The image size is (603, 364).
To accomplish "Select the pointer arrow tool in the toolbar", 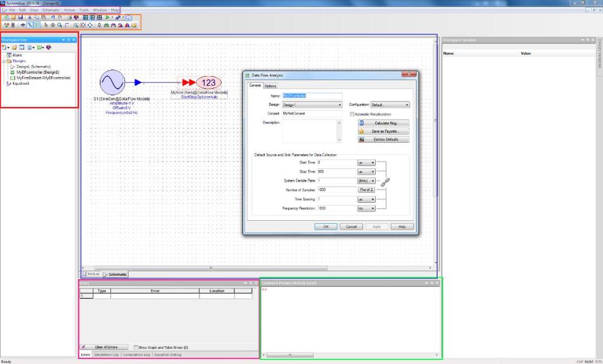I will 46,25.
